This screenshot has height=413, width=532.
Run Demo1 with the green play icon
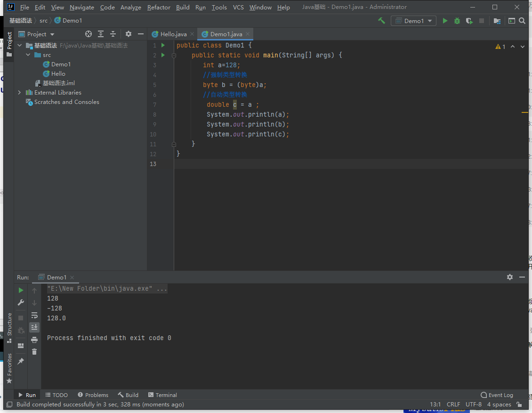click(445, 21)
